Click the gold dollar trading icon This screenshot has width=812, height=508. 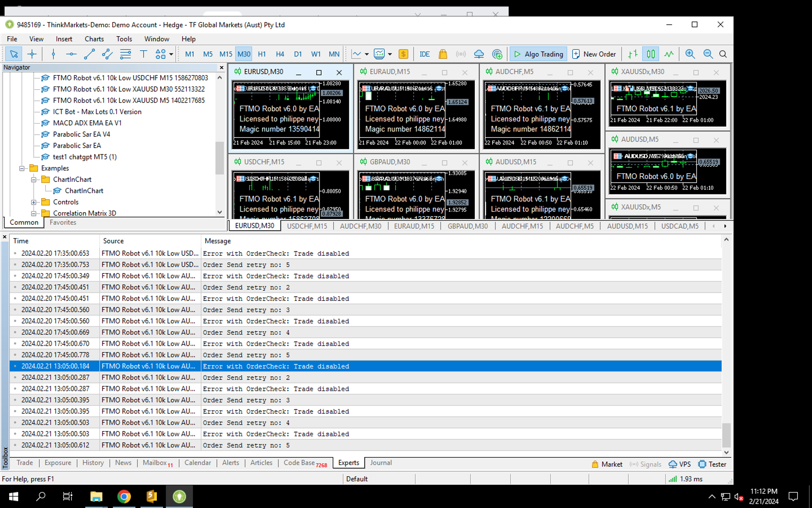[403, 54]
